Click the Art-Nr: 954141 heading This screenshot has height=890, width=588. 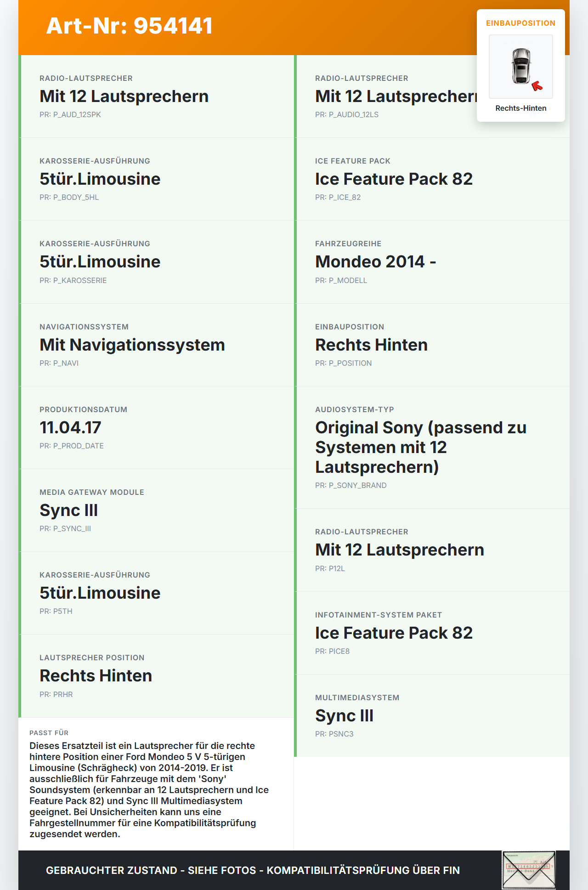(x=129, y=26)
